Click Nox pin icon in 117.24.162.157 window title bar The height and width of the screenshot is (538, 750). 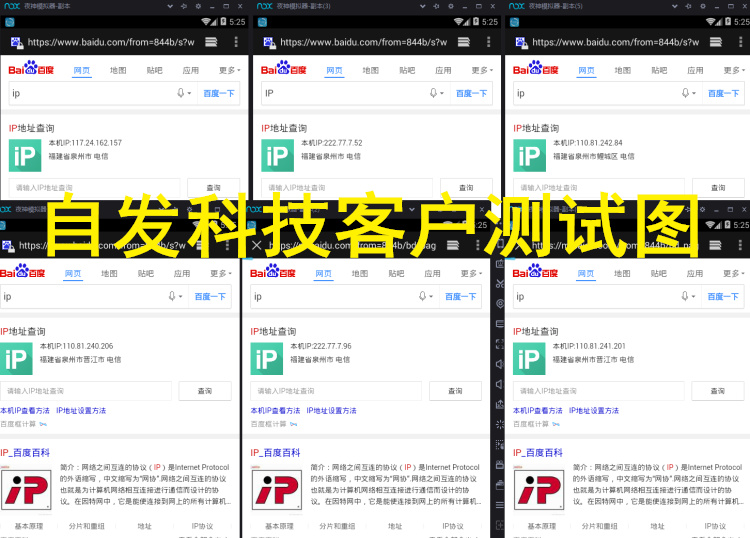[184, 6]
